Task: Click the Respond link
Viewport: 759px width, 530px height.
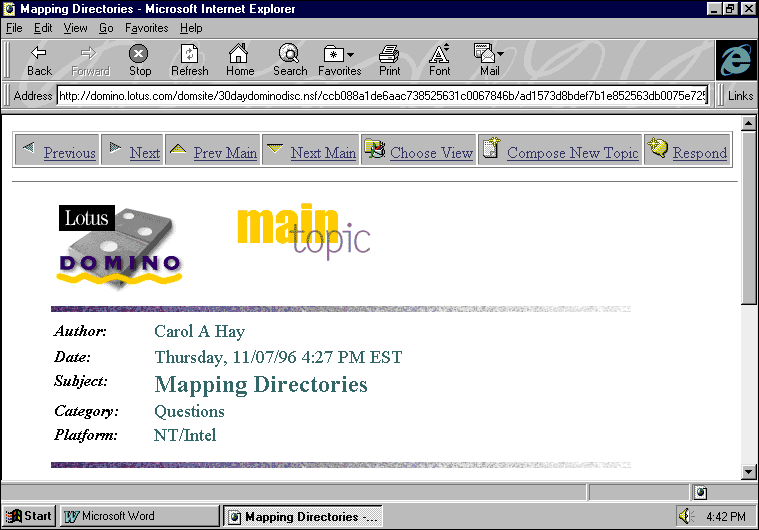Action: point(699,153)
